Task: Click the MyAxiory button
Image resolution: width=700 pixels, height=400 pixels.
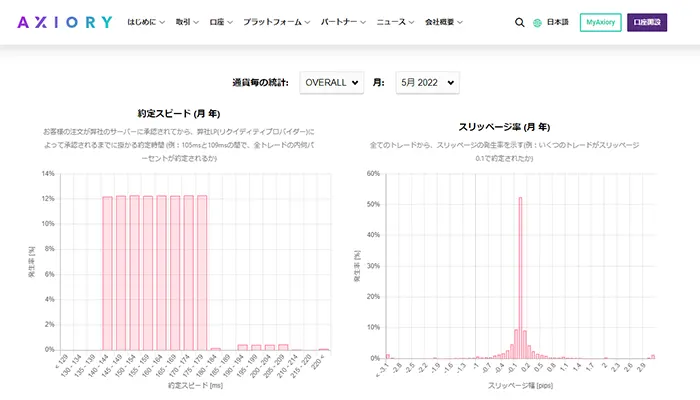Action: click(600, 22)
